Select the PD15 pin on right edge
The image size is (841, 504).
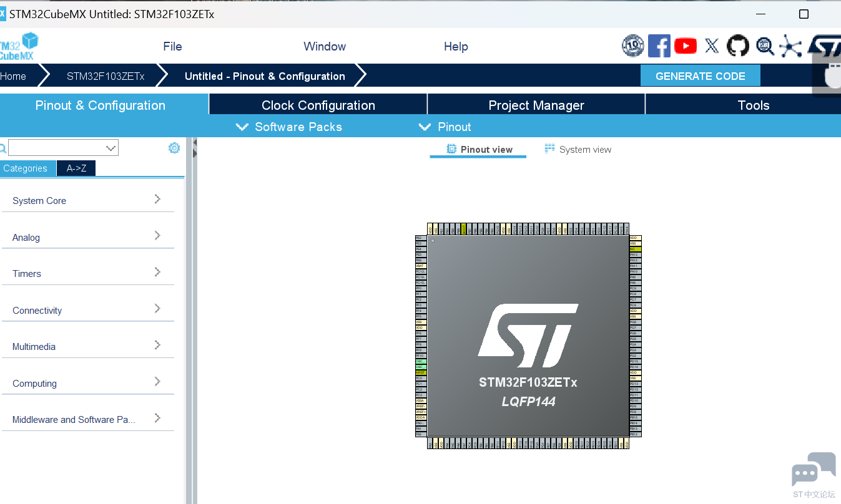635,361
